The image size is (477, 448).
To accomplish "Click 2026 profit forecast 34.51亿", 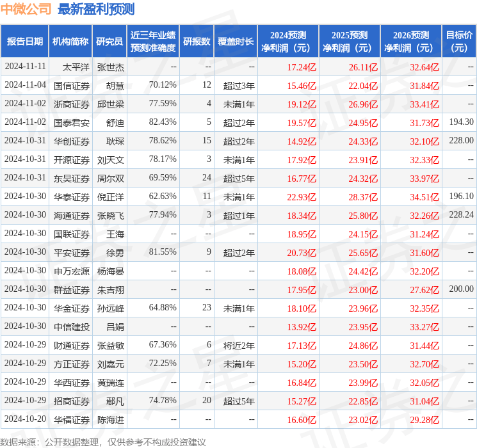I will (x=424, y=197).
